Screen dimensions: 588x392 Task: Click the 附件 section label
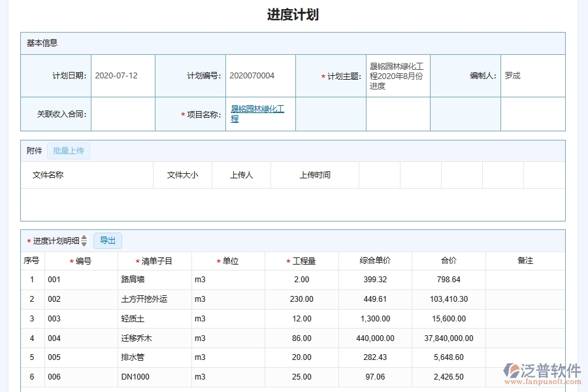pyautogui.click(x=33, y=151)
